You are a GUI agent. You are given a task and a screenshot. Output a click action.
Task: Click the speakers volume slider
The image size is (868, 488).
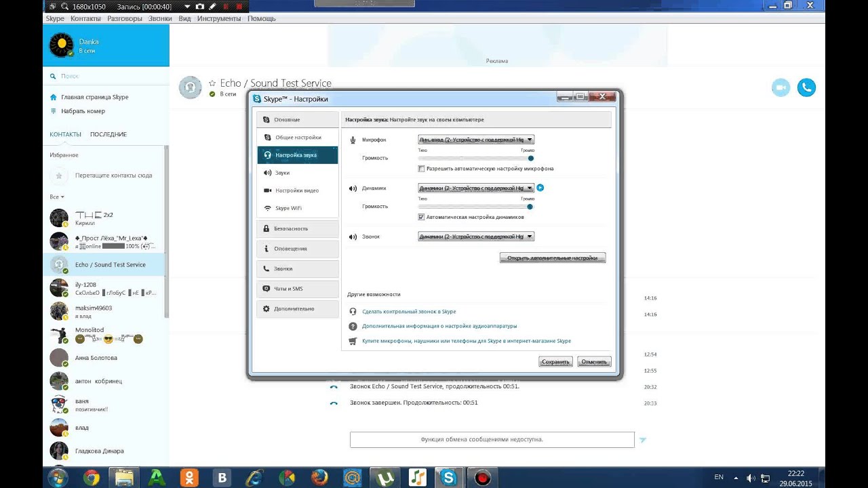coord(476,206)
